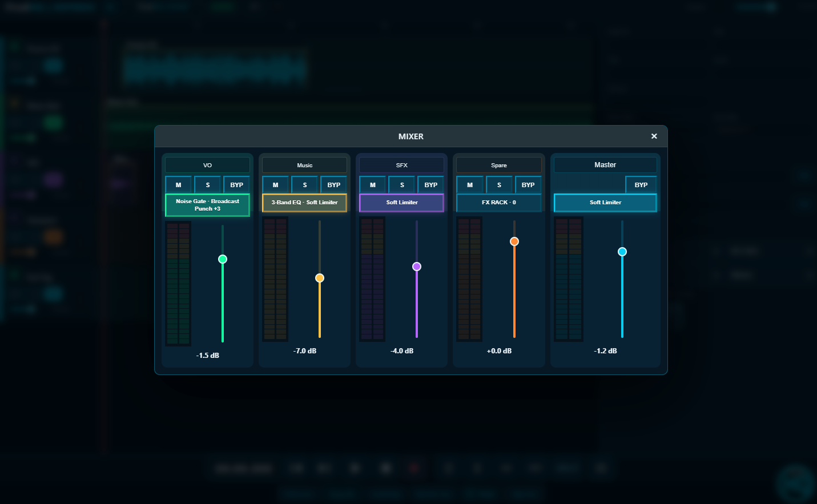Bypass effects on the SFX channel
The height and width of the screenshot is (504, 817).
coord(430,185)
